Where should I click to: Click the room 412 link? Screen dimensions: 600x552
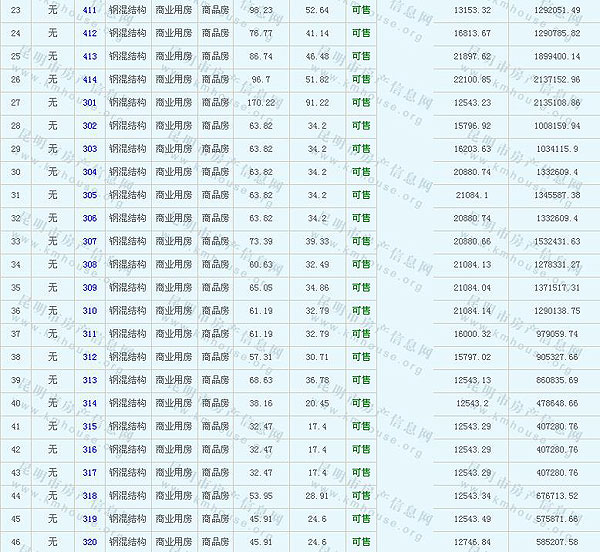(90, 33)
